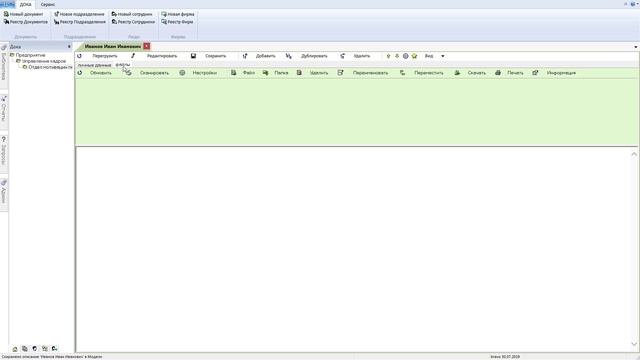The width and height of the screenshot is (640, 360).
Task: Click Новый сотрудник in the ribbon
Action: [132, 14]
